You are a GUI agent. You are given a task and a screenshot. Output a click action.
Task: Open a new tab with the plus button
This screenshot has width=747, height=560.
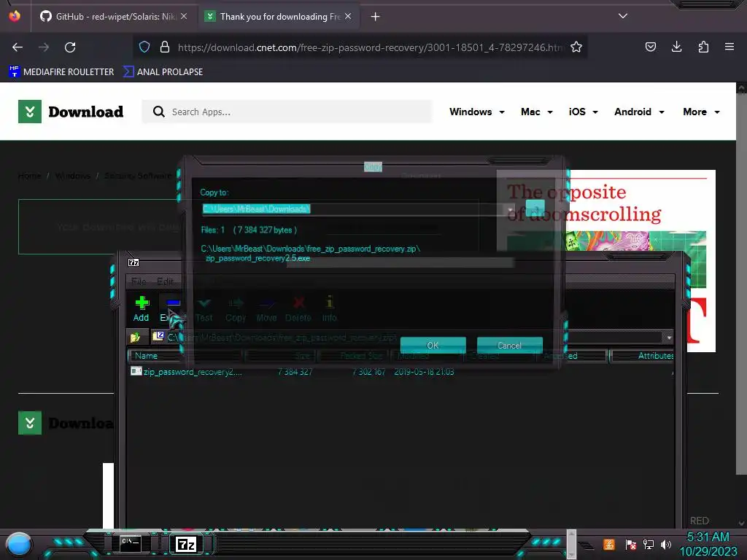(x=376, y=16)
